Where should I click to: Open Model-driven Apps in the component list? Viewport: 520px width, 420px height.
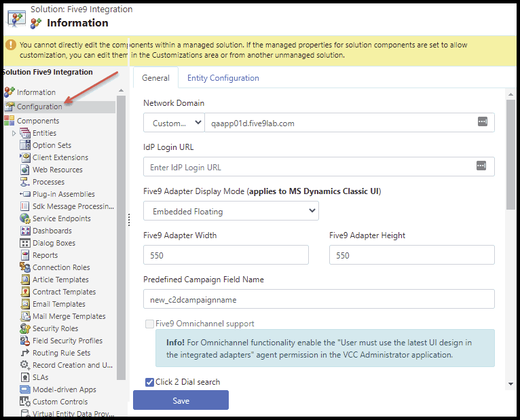64,389
